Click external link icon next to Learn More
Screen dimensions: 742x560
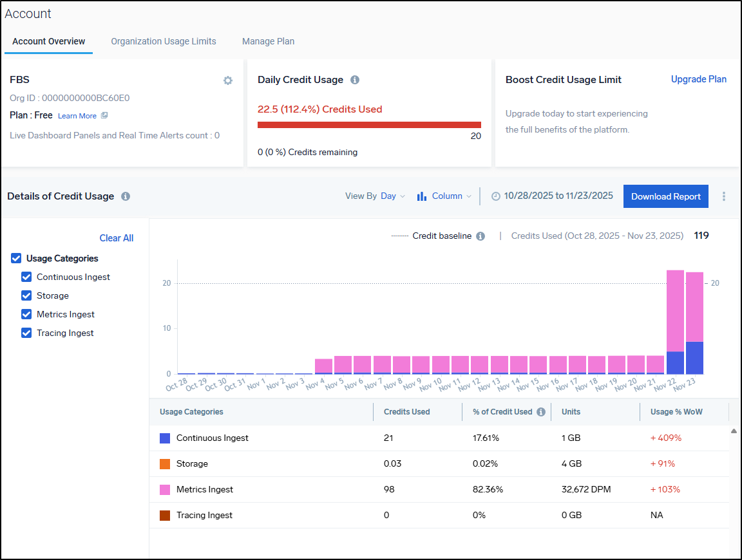(x=104, y=116)
